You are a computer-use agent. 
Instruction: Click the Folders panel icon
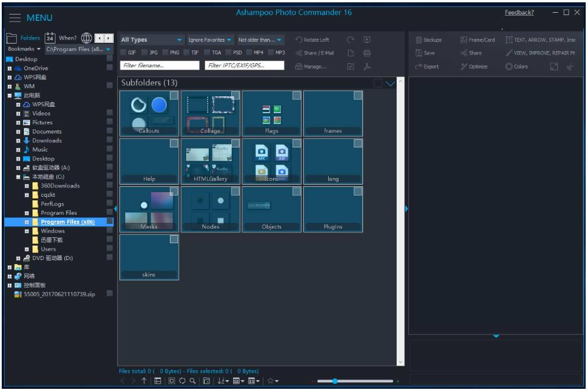pyautogui.click(x=12, y=38)
